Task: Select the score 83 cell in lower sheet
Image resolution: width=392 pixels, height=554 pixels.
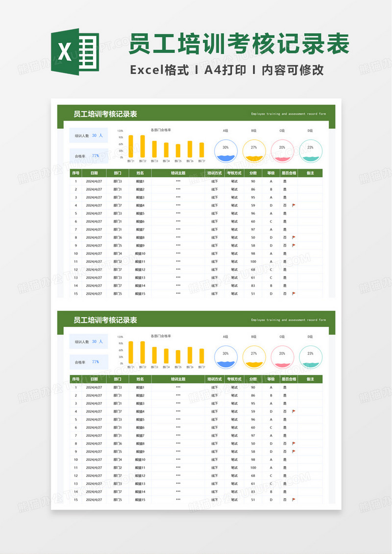Action: (253, 491)
